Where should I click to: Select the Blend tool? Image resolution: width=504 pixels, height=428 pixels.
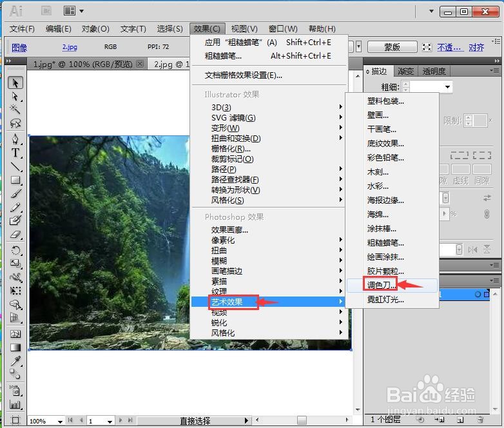click(15, 374)
